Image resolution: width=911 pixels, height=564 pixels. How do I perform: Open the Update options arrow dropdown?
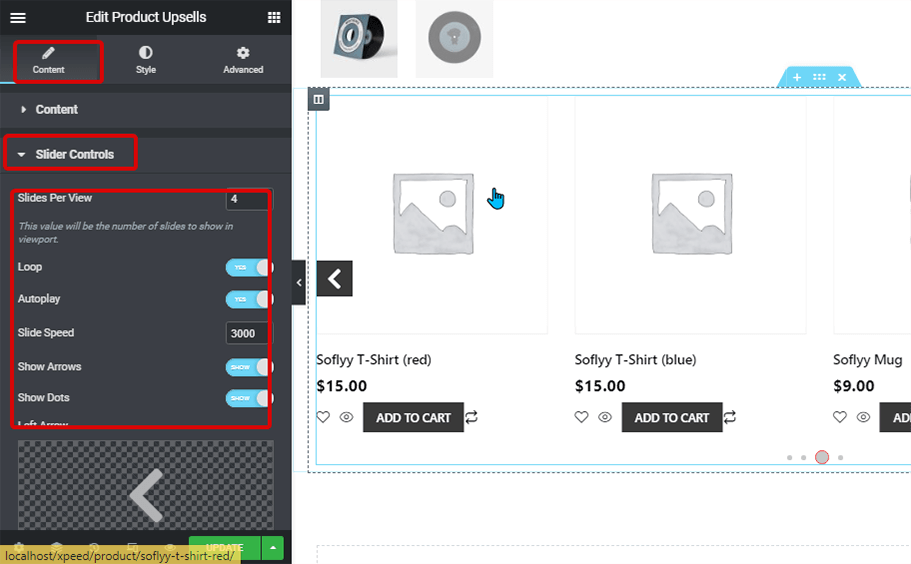click(x=272, y=547)
